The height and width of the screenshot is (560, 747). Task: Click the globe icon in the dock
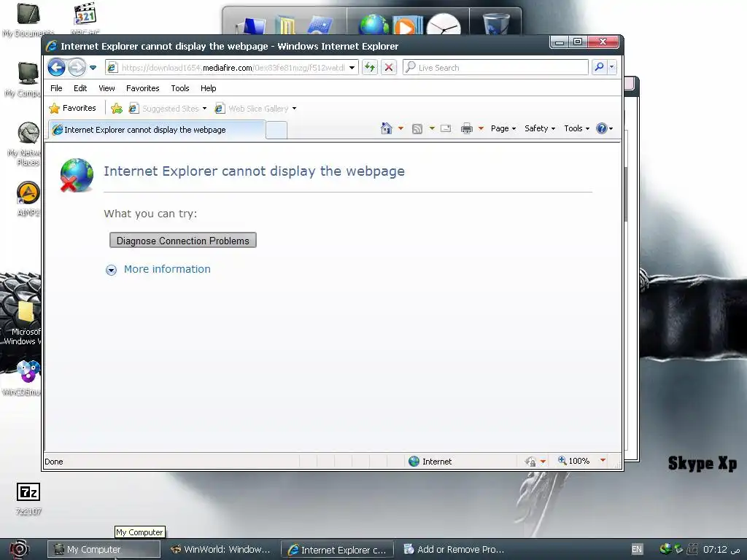pyautogui.click(x=373, y=25)
